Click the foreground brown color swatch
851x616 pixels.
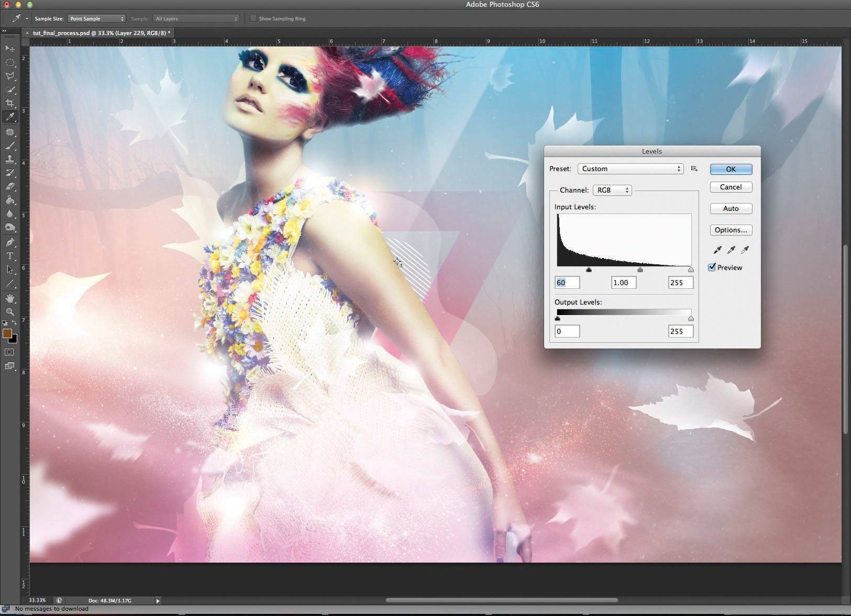click(x=6, y=333)
